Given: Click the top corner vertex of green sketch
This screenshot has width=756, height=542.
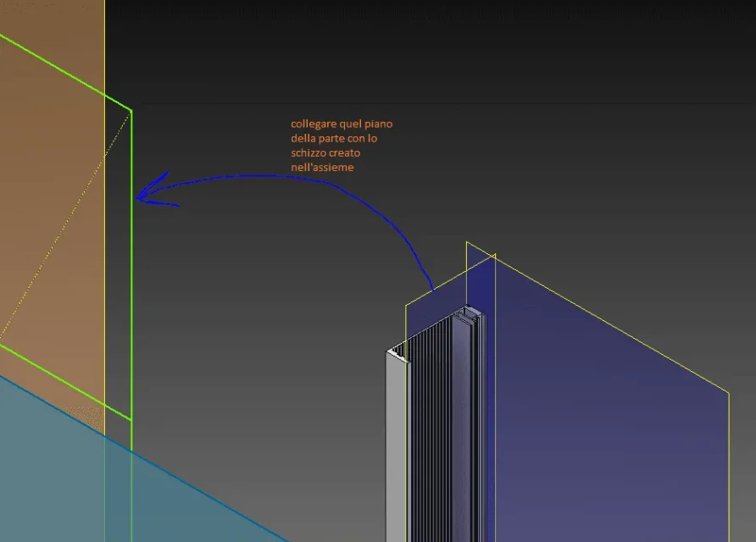Looking at the screenshot, I should tap(131, 111).
